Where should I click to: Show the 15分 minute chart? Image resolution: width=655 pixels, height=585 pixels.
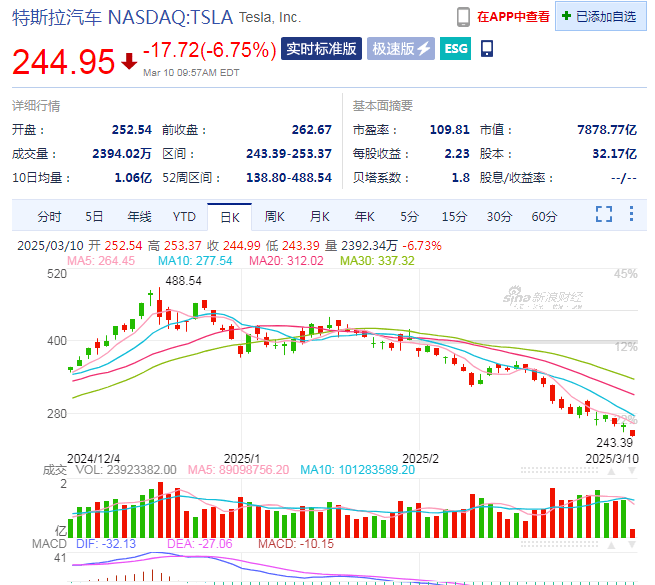[454, 216]
